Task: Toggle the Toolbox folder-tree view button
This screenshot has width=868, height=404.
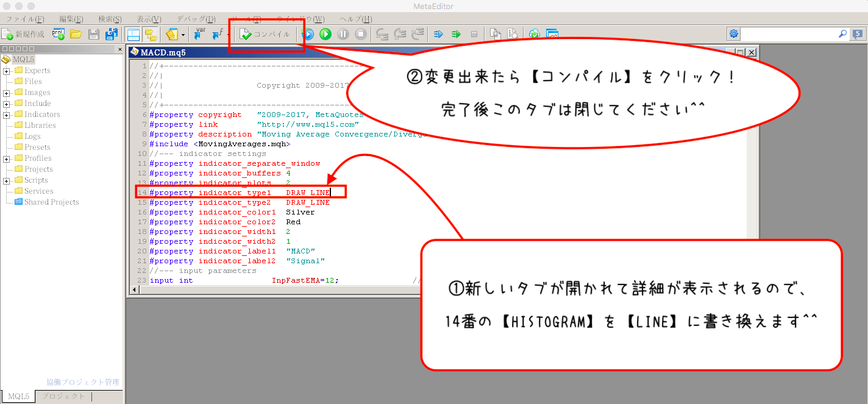Action: click(150, 35)
